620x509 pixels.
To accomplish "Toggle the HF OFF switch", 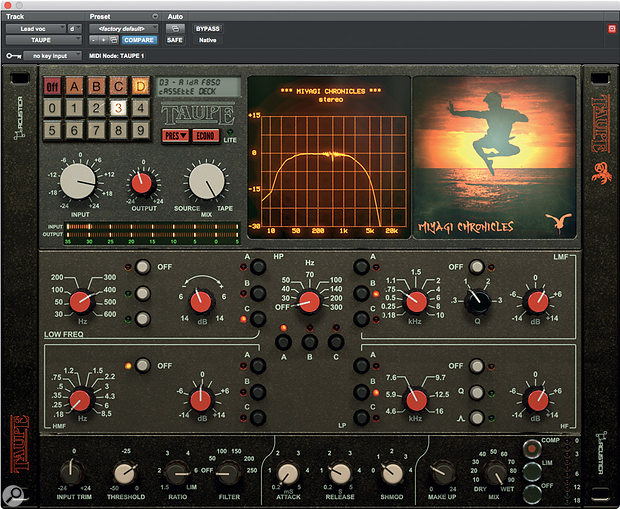I will (x=476, y=366).
